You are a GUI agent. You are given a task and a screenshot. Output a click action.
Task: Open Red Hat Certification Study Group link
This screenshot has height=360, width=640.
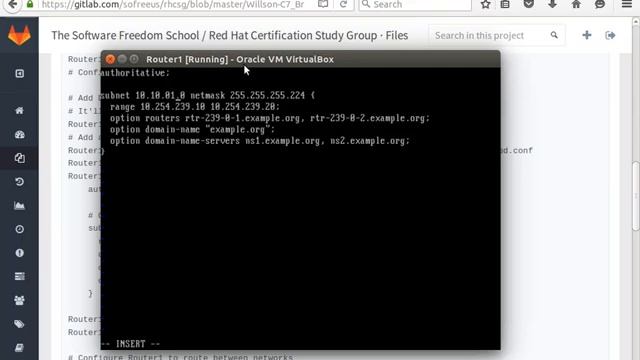tap(293, 36)
